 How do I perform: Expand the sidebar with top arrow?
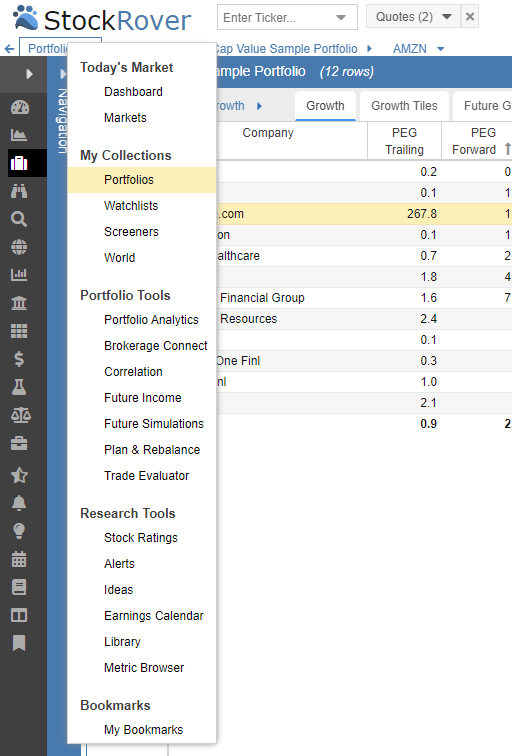[x=29, y=74]
